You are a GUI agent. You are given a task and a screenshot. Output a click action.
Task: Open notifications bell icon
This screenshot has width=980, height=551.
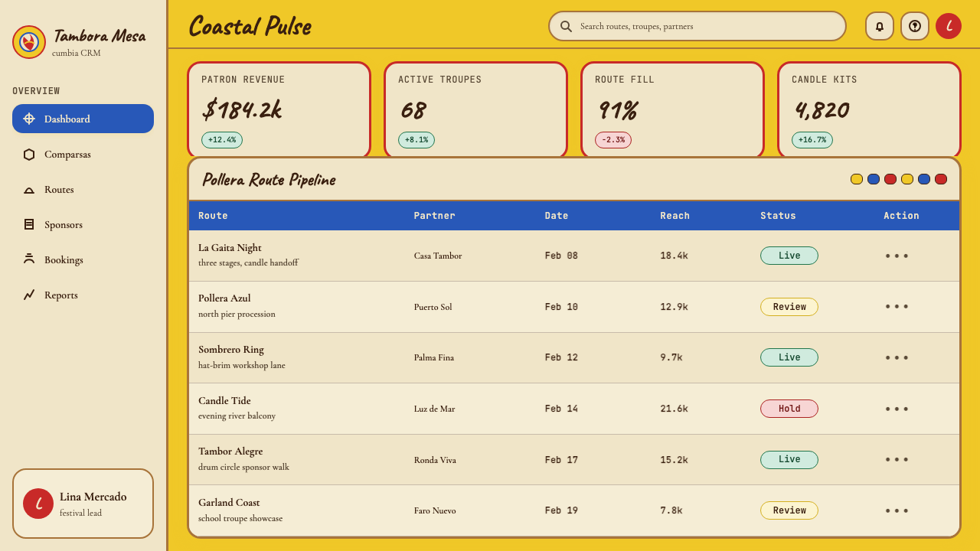880,26
